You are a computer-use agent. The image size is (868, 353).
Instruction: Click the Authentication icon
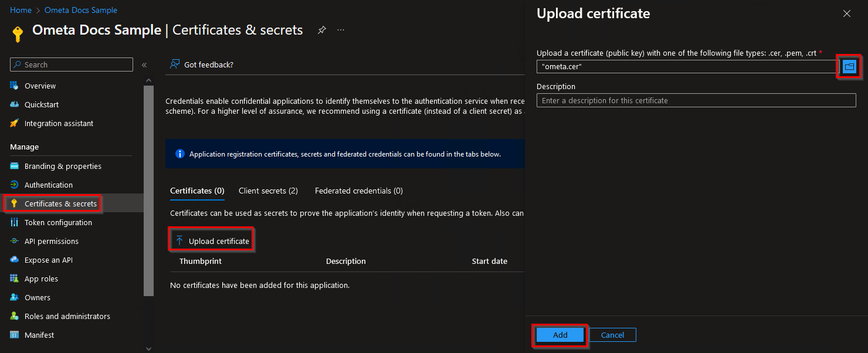pos(14,185)
